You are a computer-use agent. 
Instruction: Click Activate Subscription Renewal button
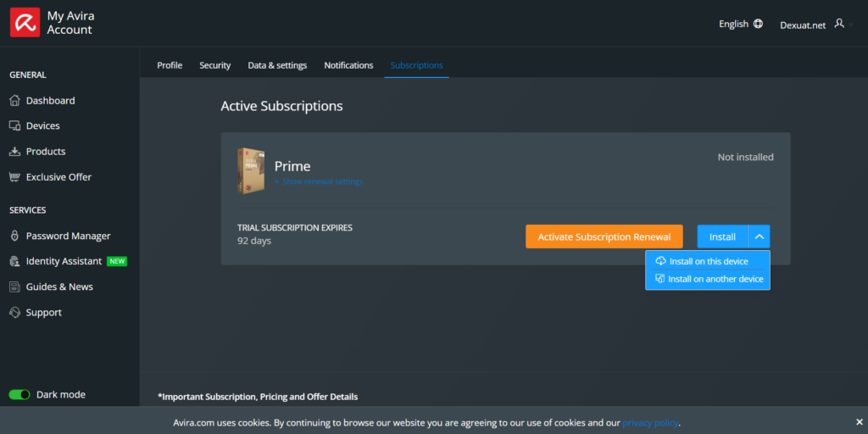604,236
